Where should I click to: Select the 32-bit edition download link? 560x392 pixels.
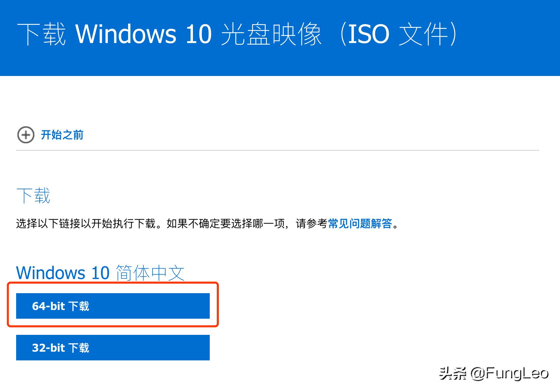coord(112,348)
